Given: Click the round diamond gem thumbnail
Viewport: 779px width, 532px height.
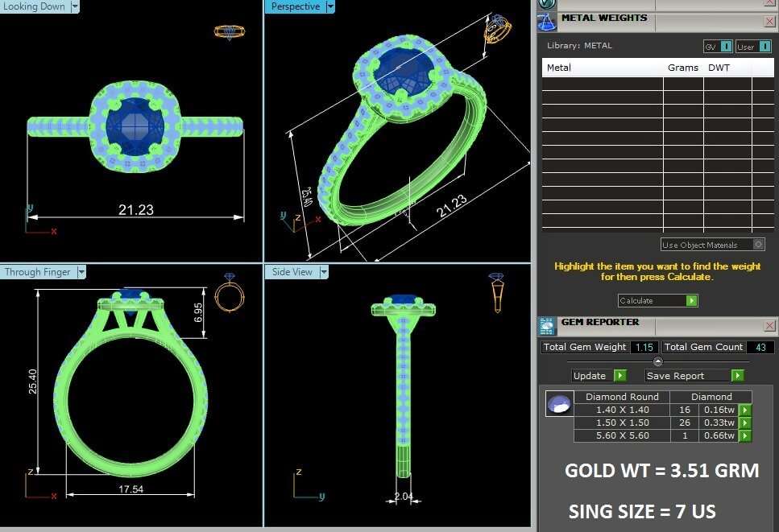Looking at the screenshot, I should [559, 404].
